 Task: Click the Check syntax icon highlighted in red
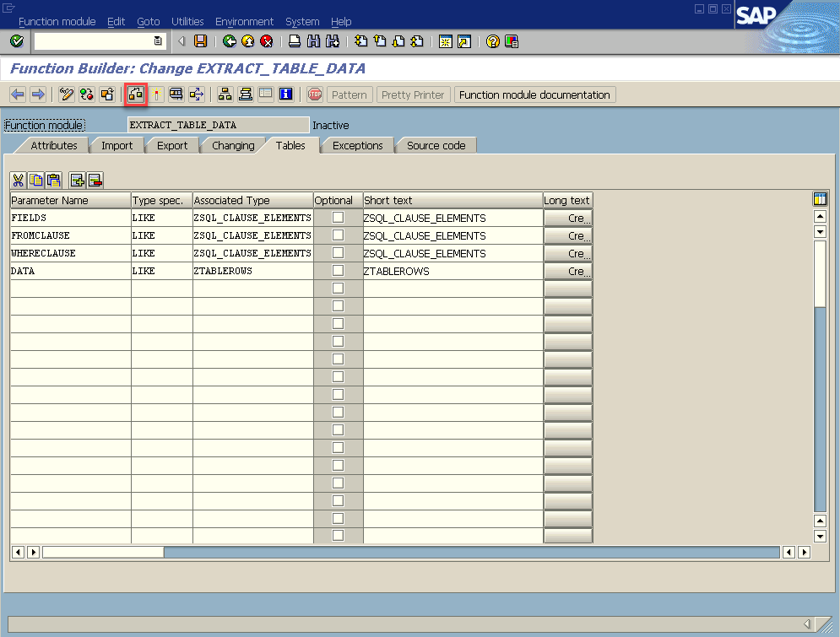(x=136, y=94)
